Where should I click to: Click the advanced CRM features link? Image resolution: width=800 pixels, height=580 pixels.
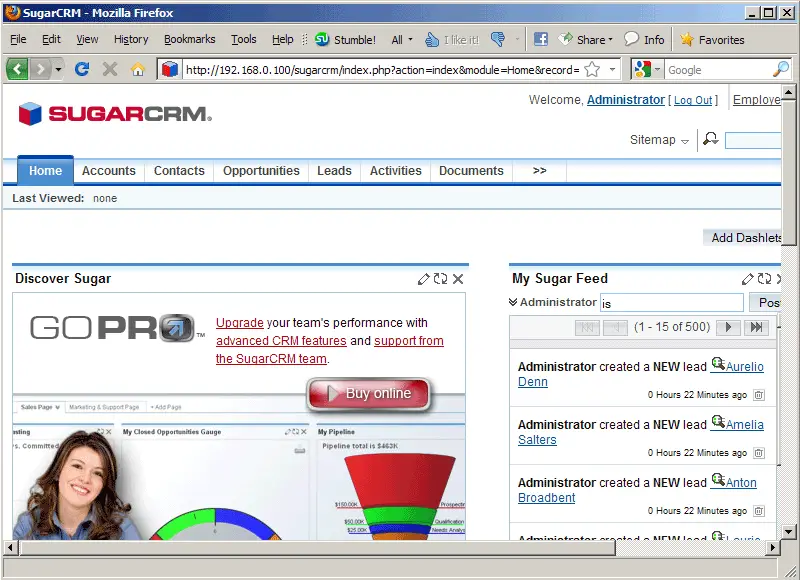click(x=281, y=341)
